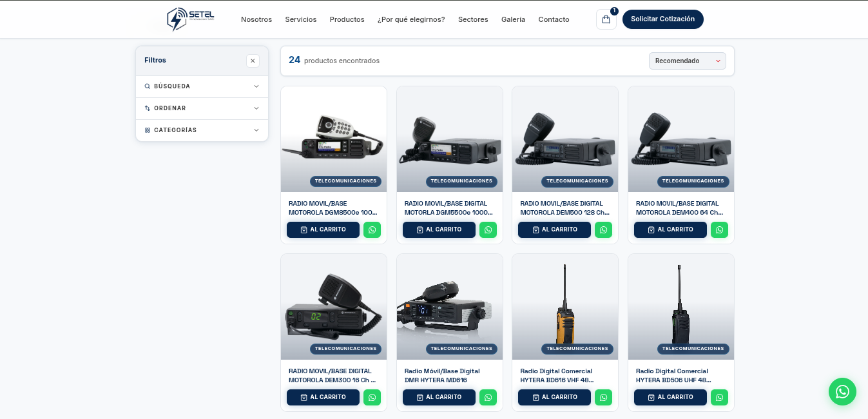Click the floating WhatsApp chat bubble
The height and width of the screenshot is (419, 868).
tap(842, 391)
